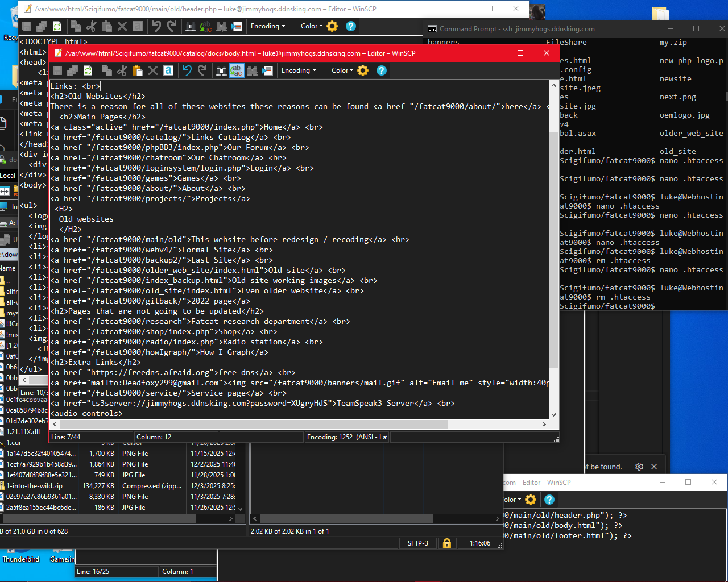The width and height of the screenshot is (728, 582).
Task: Click Select All icon in body.html editor
Action: (168, 70)
